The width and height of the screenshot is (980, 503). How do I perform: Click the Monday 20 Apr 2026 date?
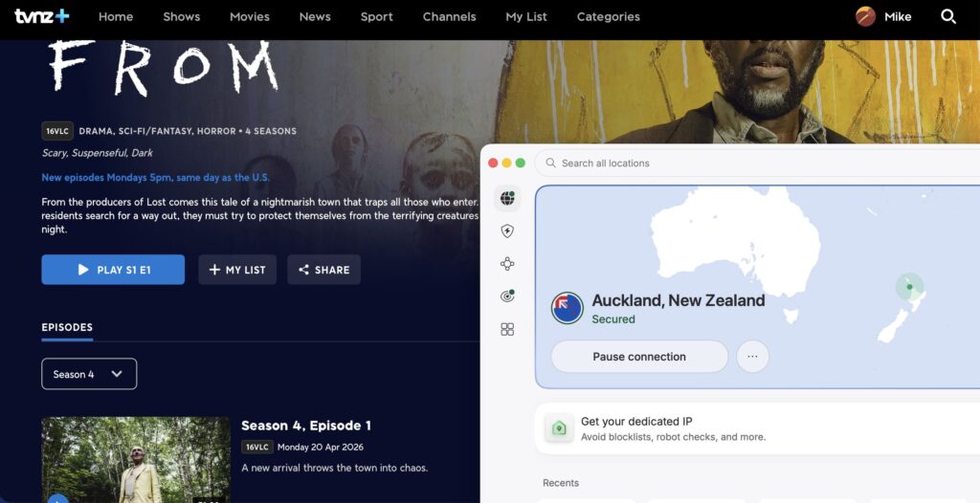pyautogui.click(x=321, y=448)
